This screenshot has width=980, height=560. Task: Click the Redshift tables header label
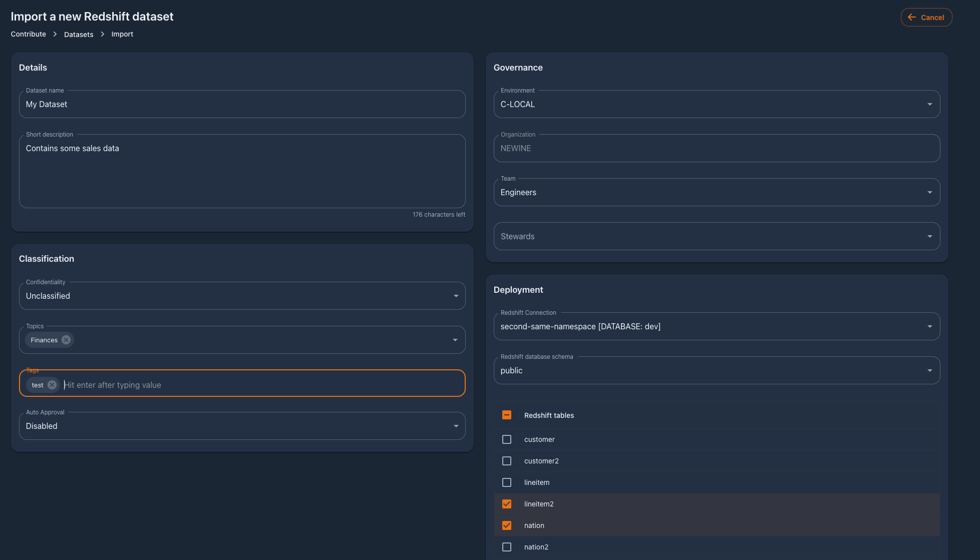coord(549,415)
